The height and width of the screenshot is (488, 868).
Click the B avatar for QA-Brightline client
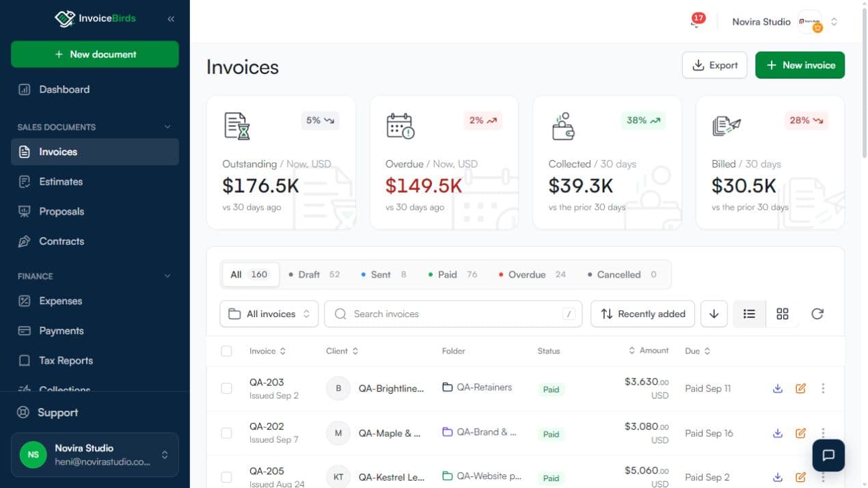[338, 388]
